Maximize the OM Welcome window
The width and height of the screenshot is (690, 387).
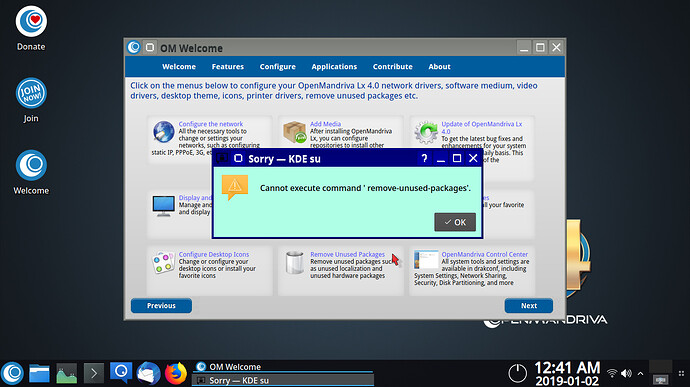click(540, 47)
